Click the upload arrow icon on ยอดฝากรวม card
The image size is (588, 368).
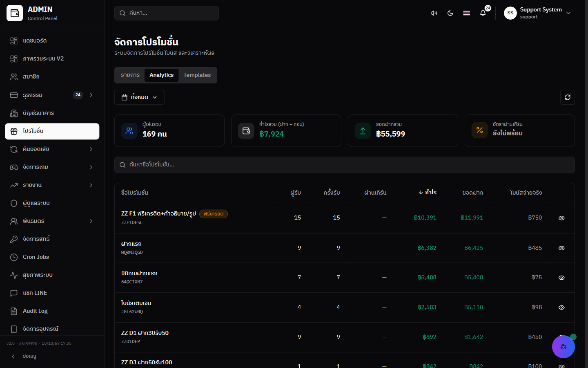pyautogui.click(x=363, y=131)
